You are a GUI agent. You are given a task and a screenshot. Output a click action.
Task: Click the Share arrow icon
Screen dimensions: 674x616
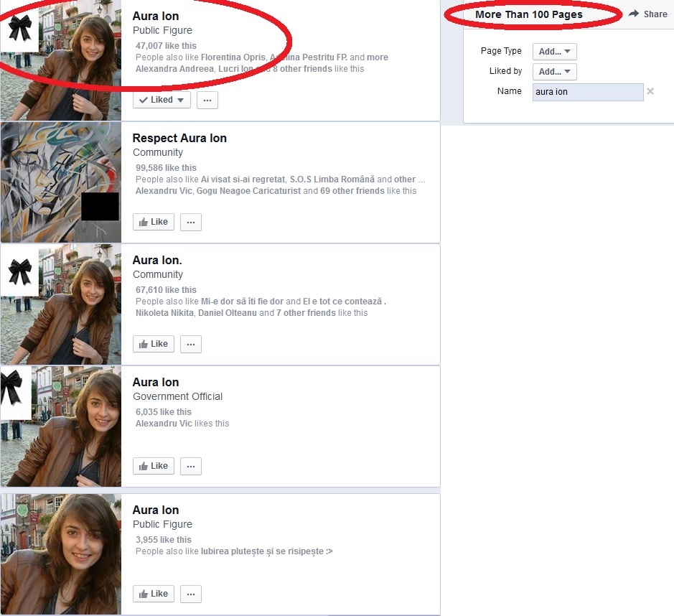pos(633,14)
